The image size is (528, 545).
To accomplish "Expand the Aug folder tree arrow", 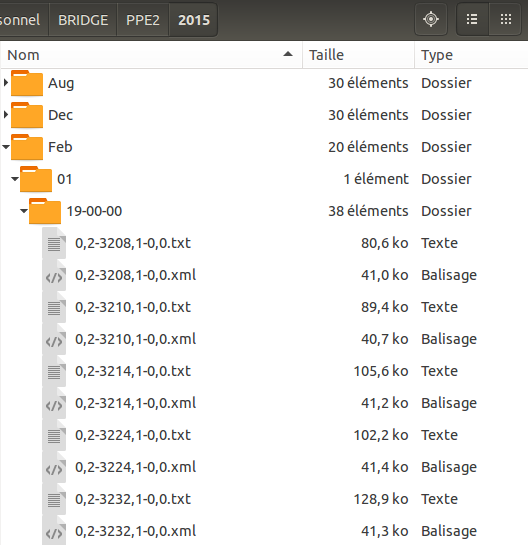I will click(6, 83).
